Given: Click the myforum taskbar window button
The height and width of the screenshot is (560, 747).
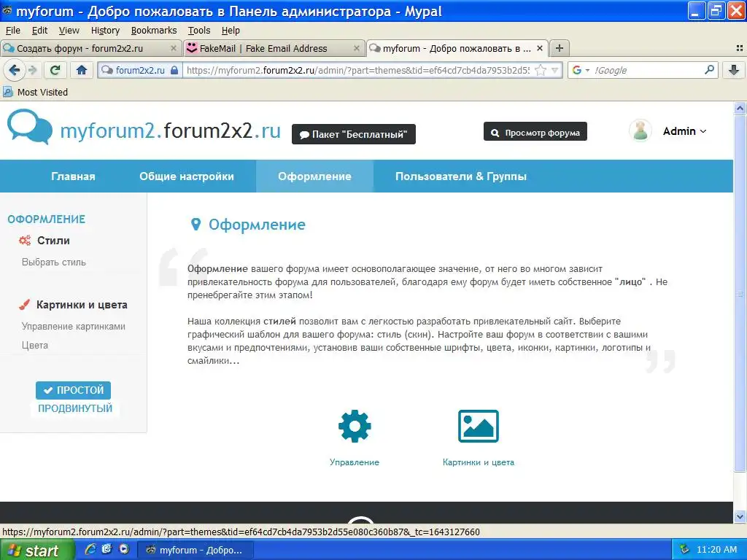Looking at the screenshot, I should pyautogui.click(x=196, y=550).
